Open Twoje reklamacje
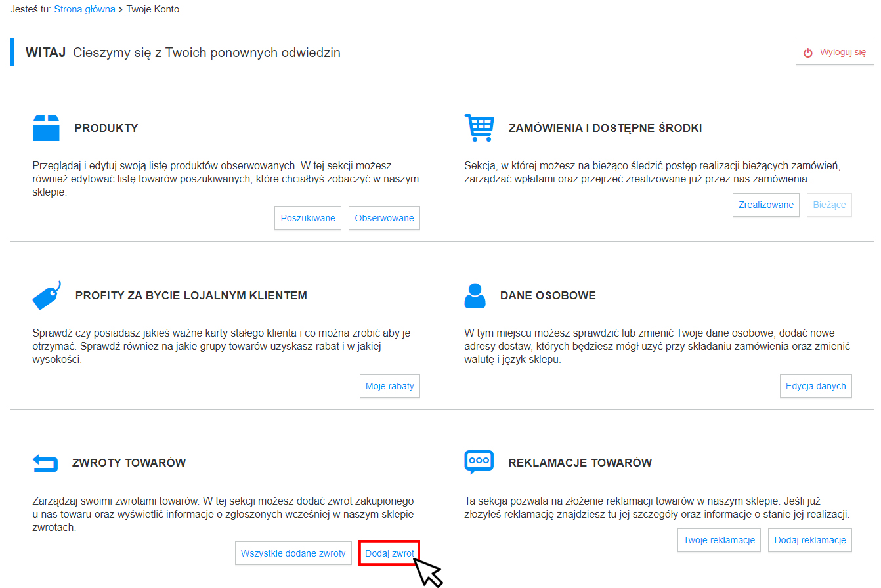Image resolution: width=881 pixels, height=588 pixels. tap(720, 540)
